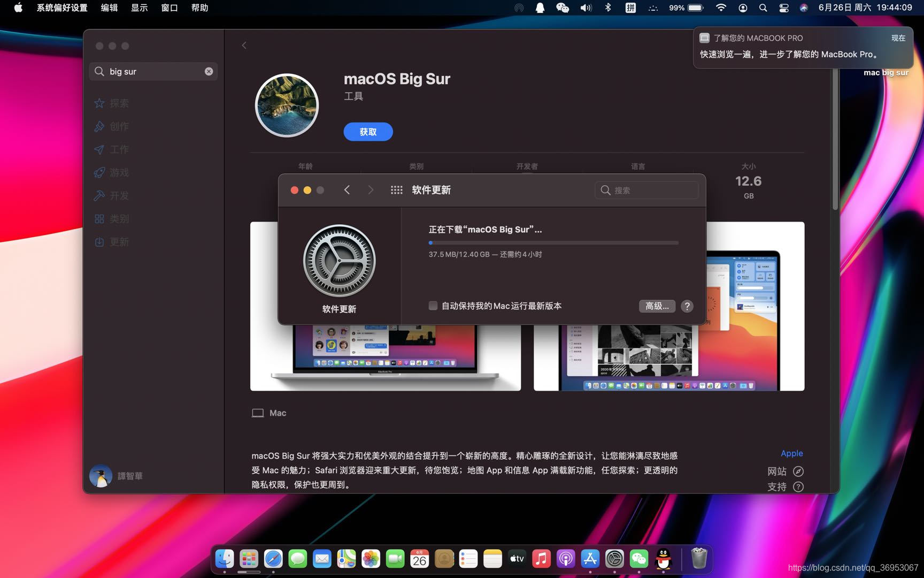This screenshot has height=578, width=924.
Task: Open Maps from the Dock
Action: click(x=346, y=559)
